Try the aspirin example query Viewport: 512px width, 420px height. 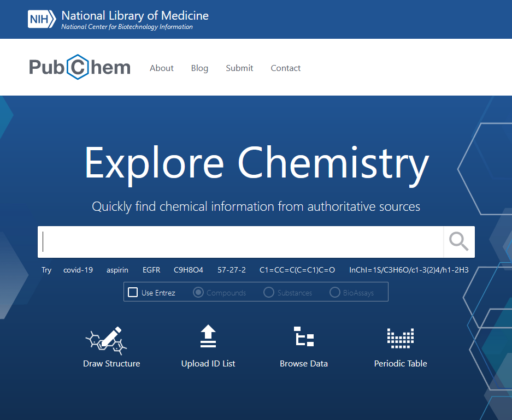(117, 270)
